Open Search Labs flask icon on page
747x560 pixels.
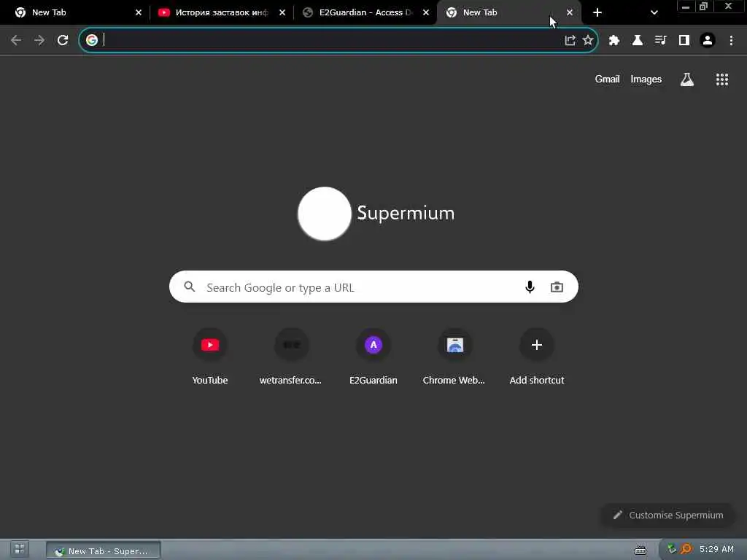(x=687, y=79)
